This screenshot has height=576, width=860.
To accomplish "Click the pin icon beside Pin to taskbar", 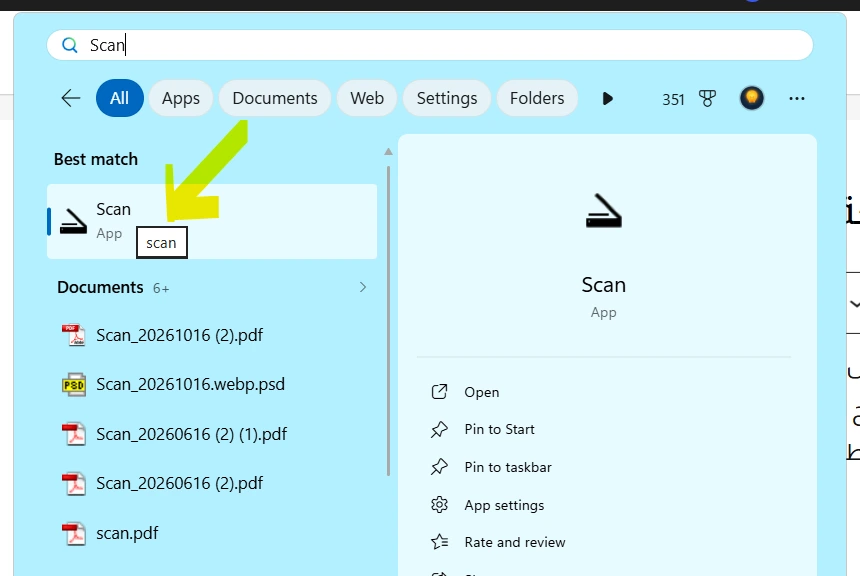I will [x=439, y=467].
